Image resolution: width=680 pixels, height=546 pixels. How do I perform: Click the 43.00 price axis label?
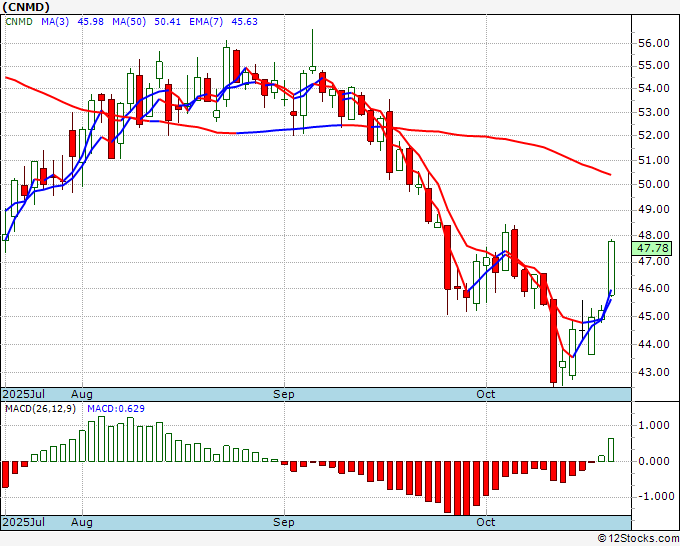tap(654, 373)
